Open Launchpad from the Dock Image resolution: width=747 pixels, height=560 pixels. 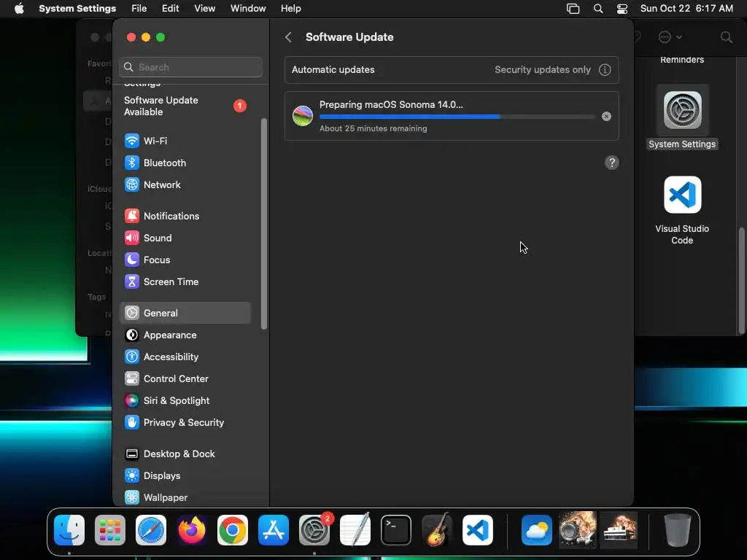[x=110, y=530]
